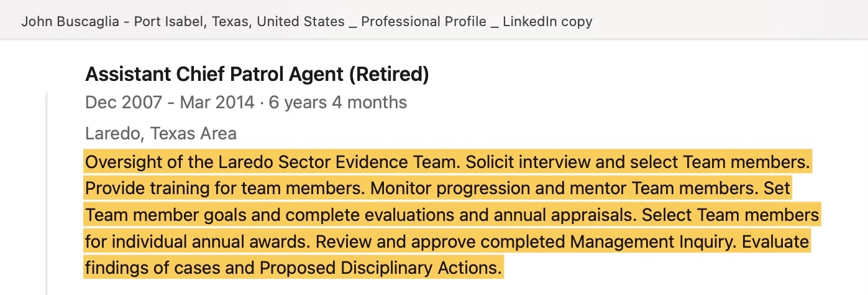The height and width of the screenshot is (295, 868).
Task: Click the "Assistant Chief Patrol Agent (Retired)" heading
Action: click(257, 75)
